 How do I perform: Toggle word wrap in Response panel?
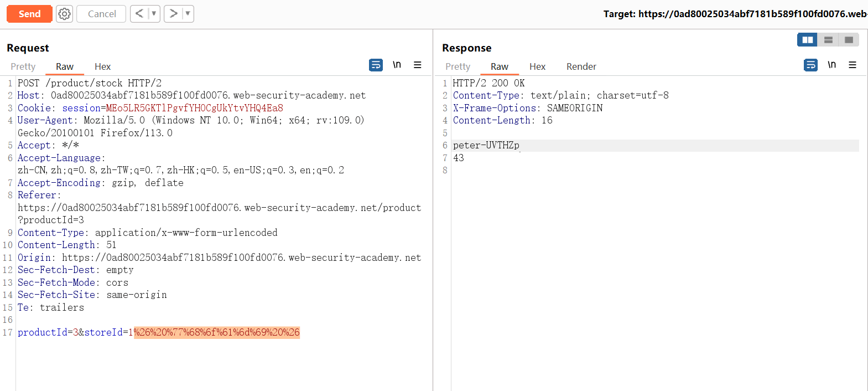(810, 65)
